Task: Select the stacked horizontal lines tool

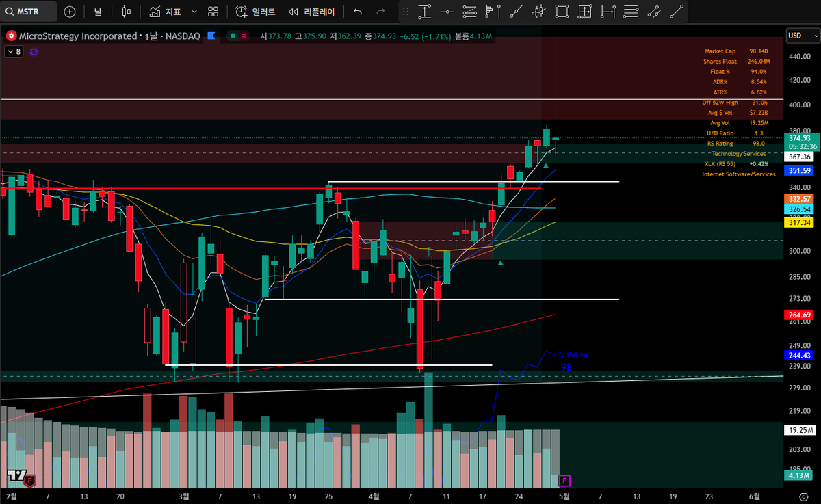Action: coord(631,11)
